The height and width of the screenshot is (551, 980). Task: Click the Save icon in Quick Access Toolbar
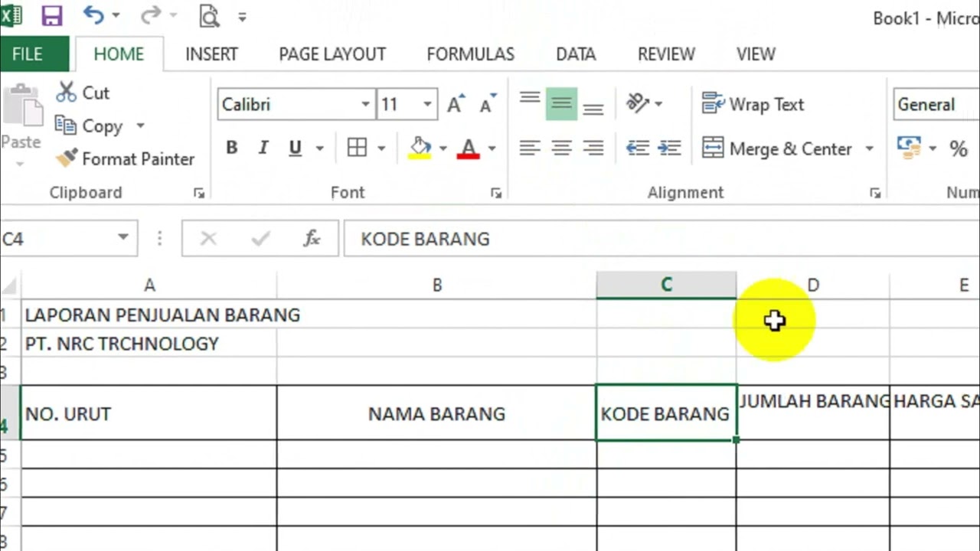(x=52, y=15)
